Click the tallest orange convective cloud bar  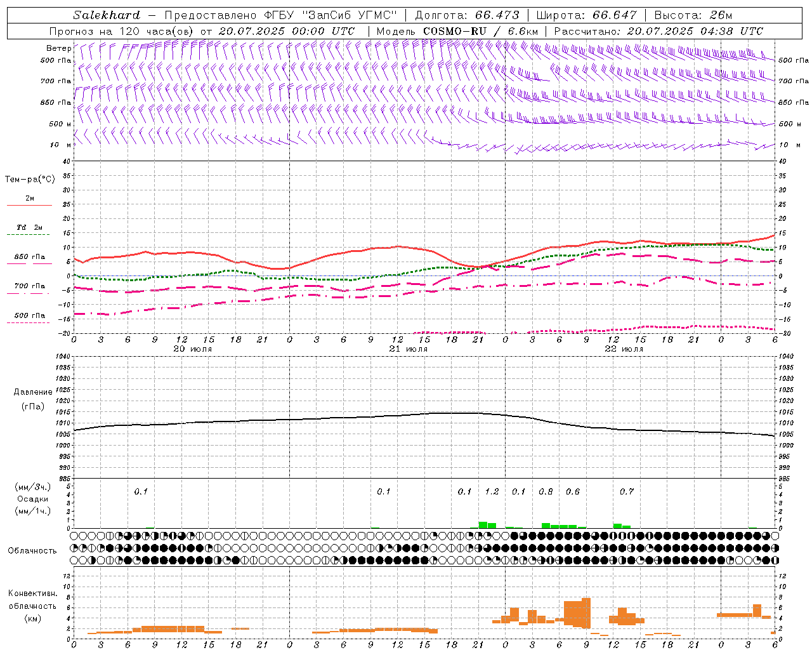[x=586, y=613]
